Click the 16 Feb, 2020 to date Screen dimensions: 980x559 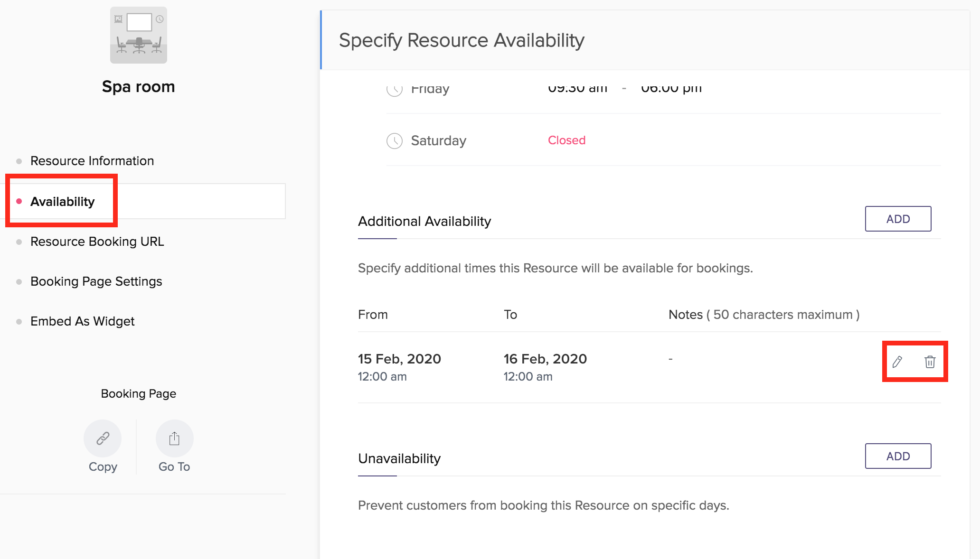pos(545,359)
